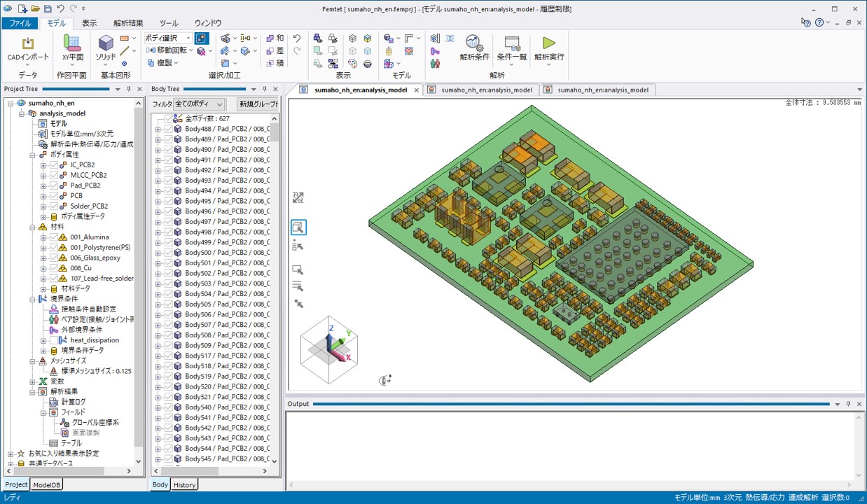Toggle the Body490 checkbox in Body Tree

pyautogui.click(x=168, y=150)
